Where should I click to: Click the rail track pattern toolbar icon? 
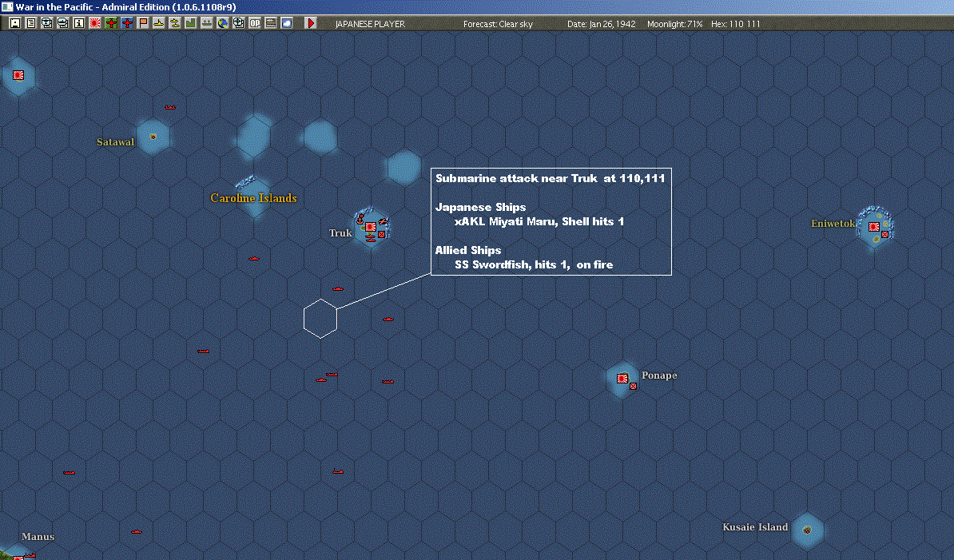tap(271, 23)
